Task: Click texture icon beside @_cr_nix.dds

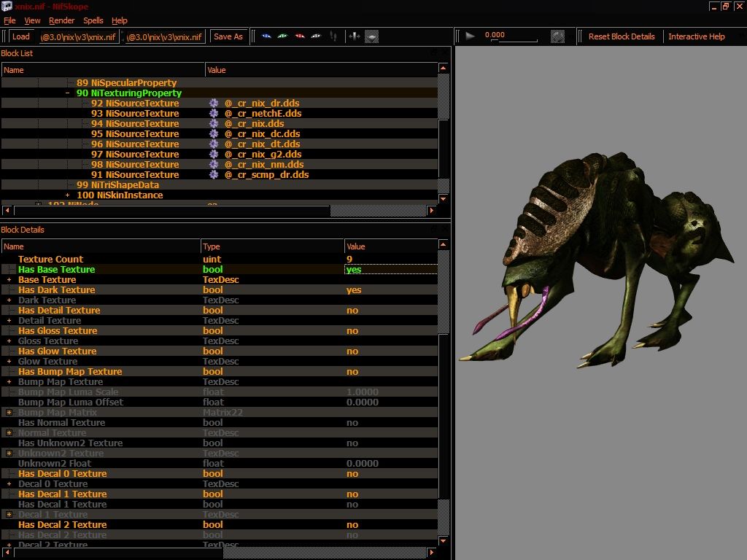Action: coord(214,124)
